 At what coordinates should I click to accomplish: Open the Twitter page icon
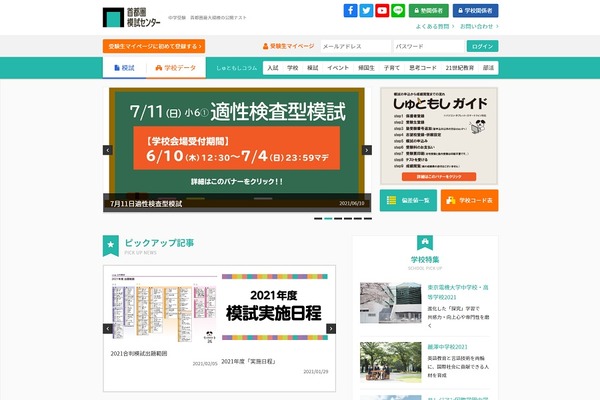[x=366, y=11]
